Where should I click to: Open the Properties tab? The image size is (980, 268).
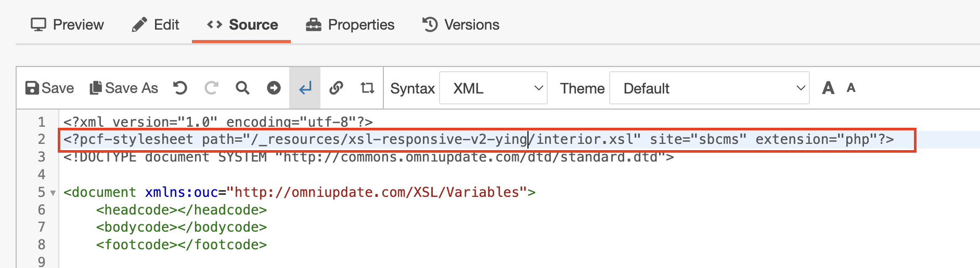(x=350, y=24)
